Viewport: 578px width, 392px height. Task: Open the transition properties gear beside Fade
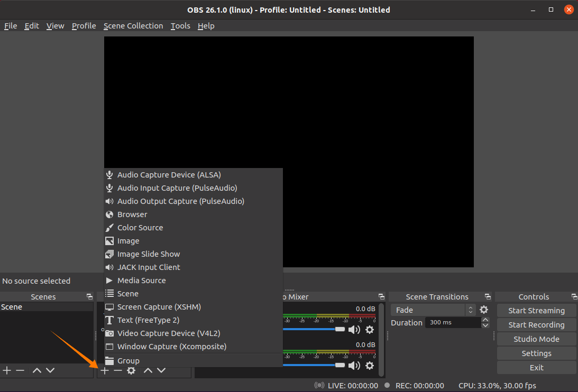(x=484, y=310)
